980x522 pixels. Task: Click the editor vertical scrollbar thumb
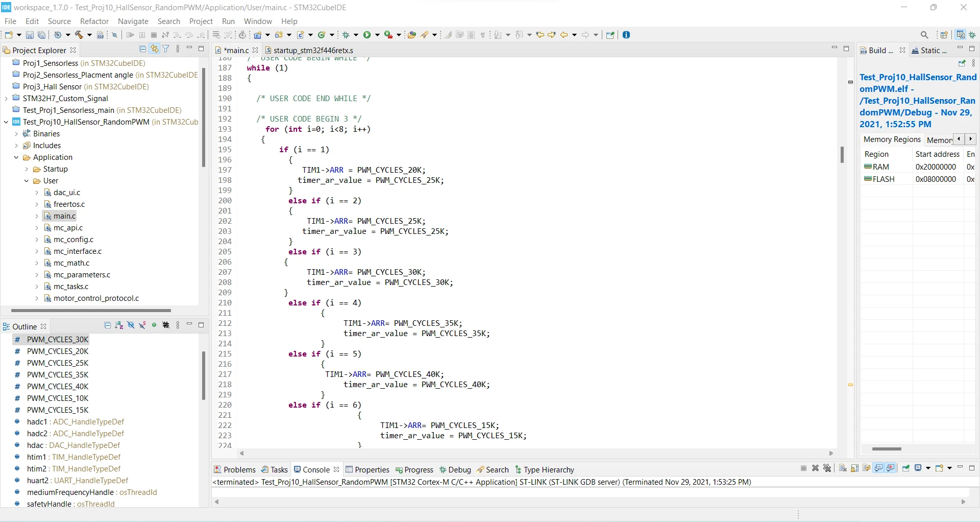842,154
